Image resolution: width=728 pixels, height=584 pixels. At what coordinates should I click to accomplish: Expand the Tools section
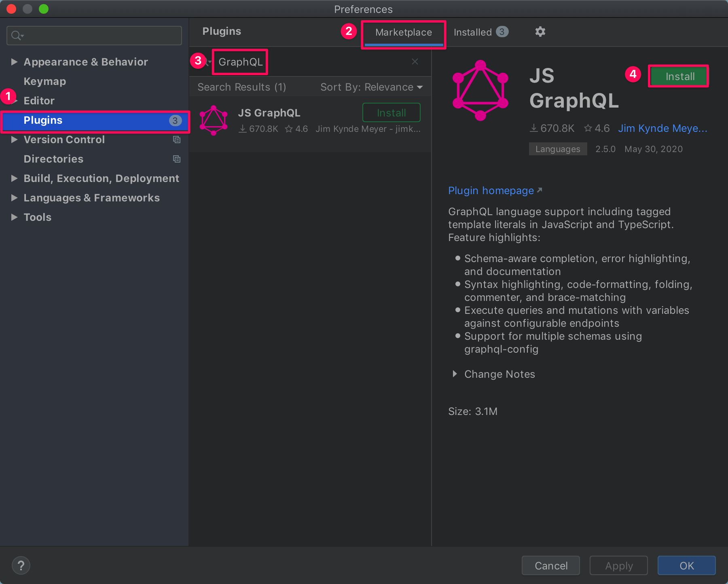[x=14, y=217]
